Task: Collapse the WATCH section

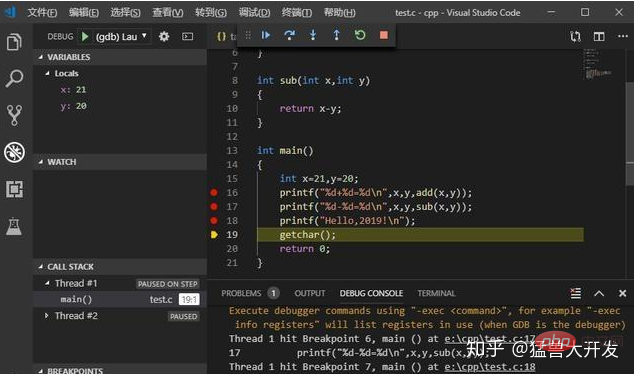Action: pyautogui.click(x=120, y=162)
